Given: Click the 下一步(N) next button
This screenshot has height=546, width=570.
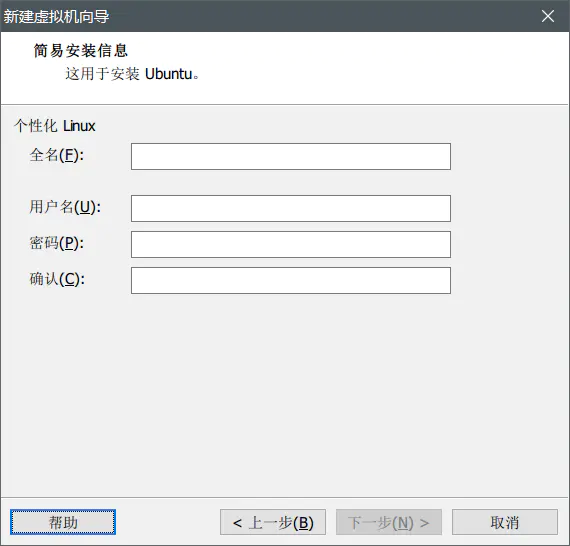Looking at the screenshot, I should click(x=389, y=522).
